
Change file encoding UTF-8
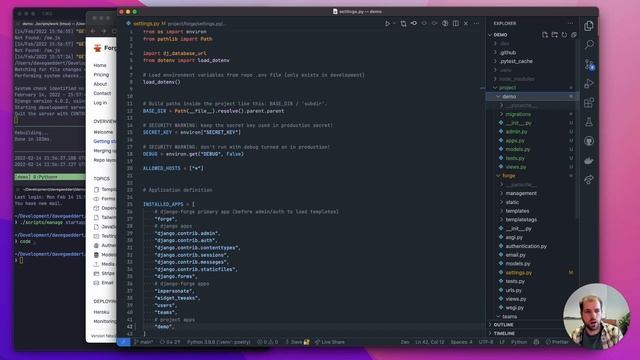pos(486,342)
